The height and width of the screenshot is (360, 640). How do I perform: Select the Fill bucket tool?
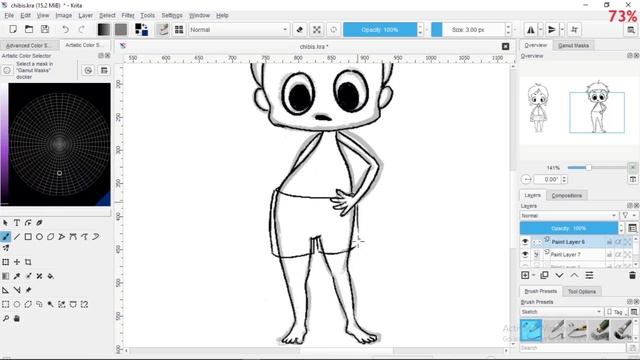click(x=51, y=276)
